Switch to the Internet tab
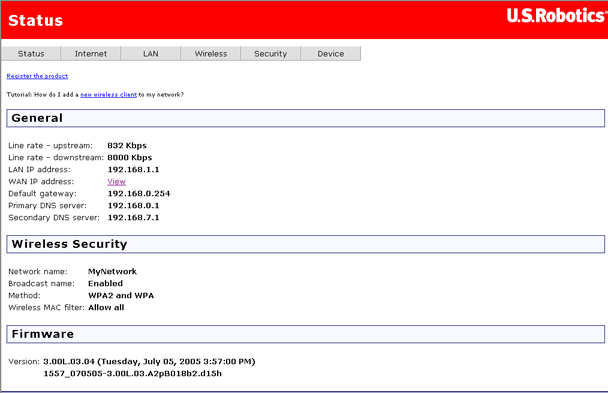This screenshot has height=393, width=608. pyautogui.click(x=91, y=53)
